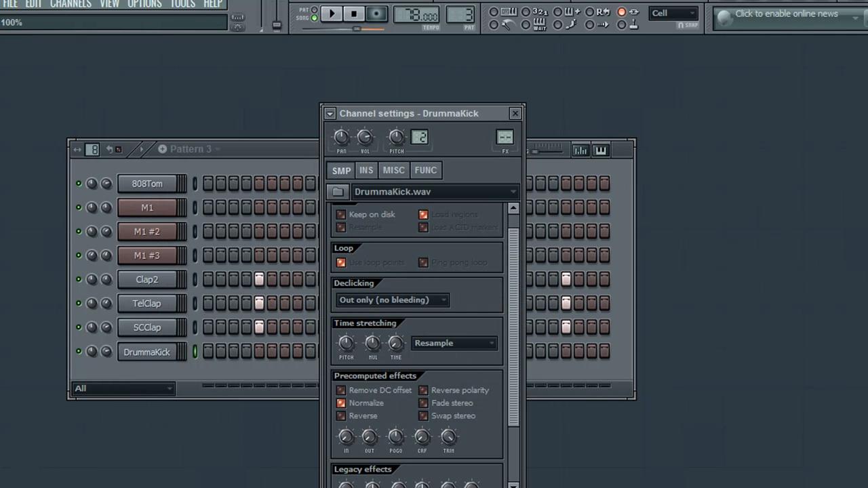Viewport: 868px width, 488px height.
Task: Toggle Load regions checkbox
Action: click(x=423, y=215)
